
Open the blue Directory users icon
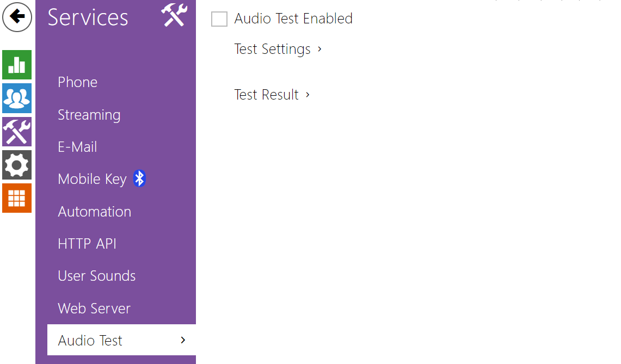tap(17, 98)
